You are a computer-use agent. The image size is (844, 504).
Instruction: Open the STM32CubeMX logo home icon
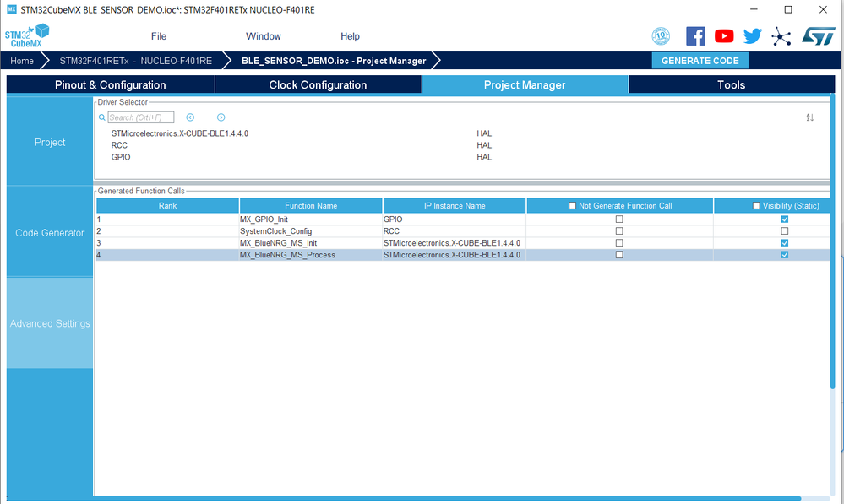[27, 36]
